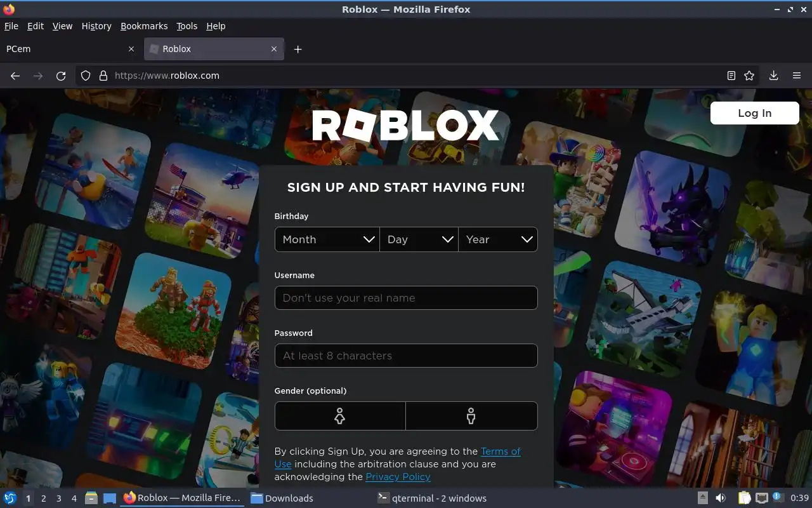This screenshot has height=508, width=812.
Task: Close the PCem tab
Action: (x=131, y=49)
